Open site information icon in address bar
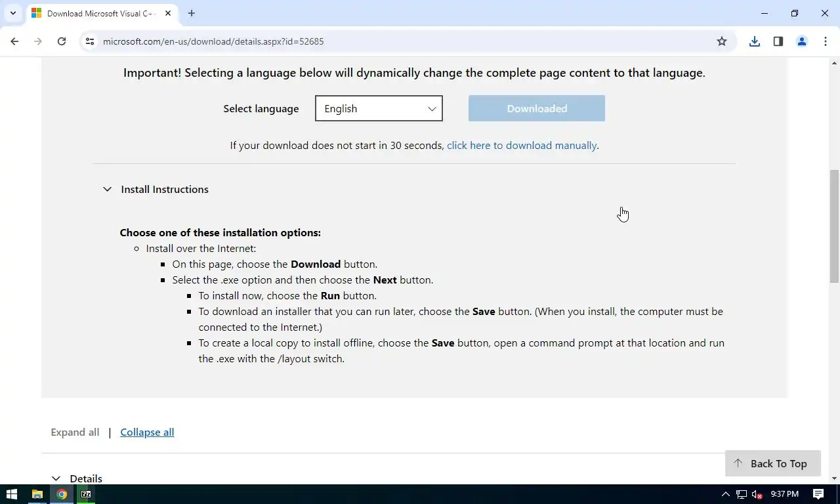The height and width of the screenshot is (504, 840). click(90, 41)
